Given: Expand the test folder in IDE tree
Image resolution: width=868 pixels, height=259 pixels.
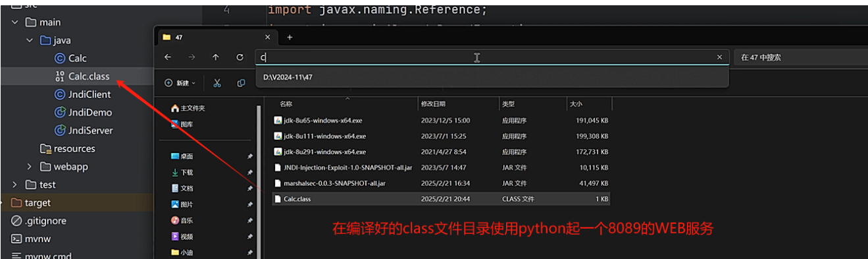Looking at the screenshot, I should (15, 185).
